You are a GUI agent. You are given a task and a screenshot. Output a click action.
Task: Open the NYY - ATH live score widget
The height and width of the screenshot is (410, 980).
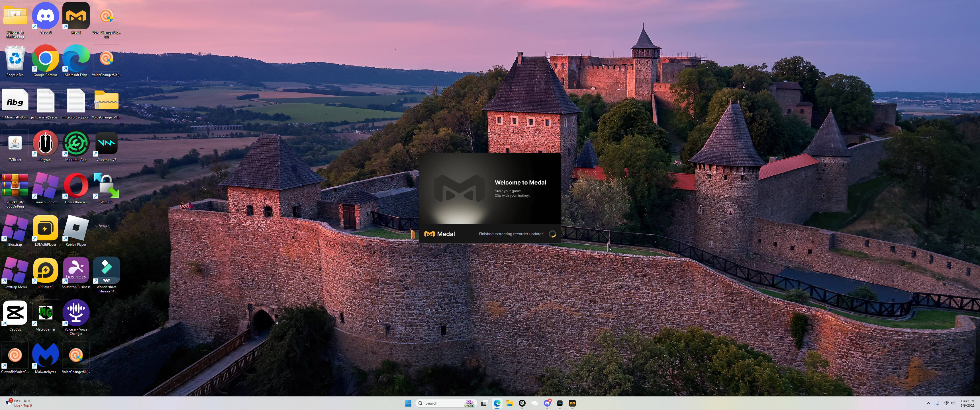[19, 403]
